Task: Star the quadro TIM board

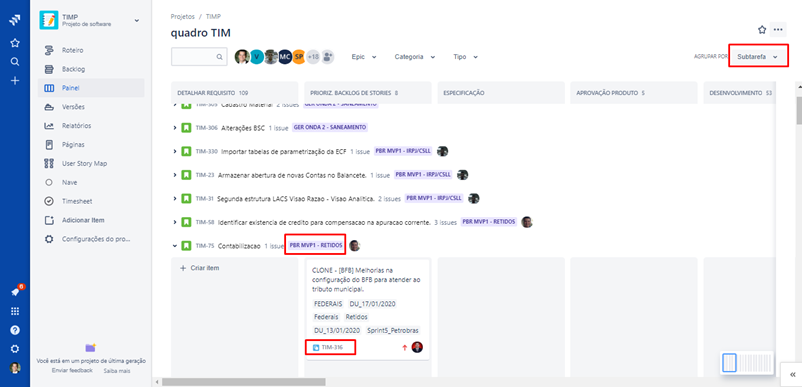Action: point(762,30)
